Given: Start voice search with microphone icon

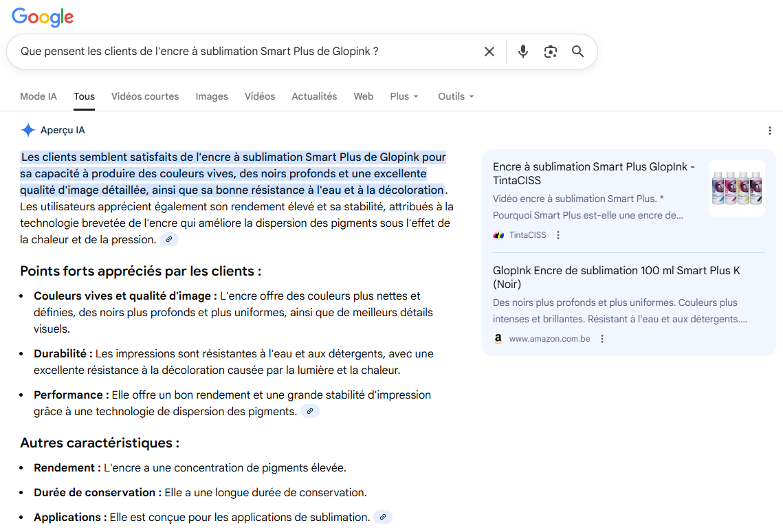Looking at the screenshot, I should [x=523, y=52].
